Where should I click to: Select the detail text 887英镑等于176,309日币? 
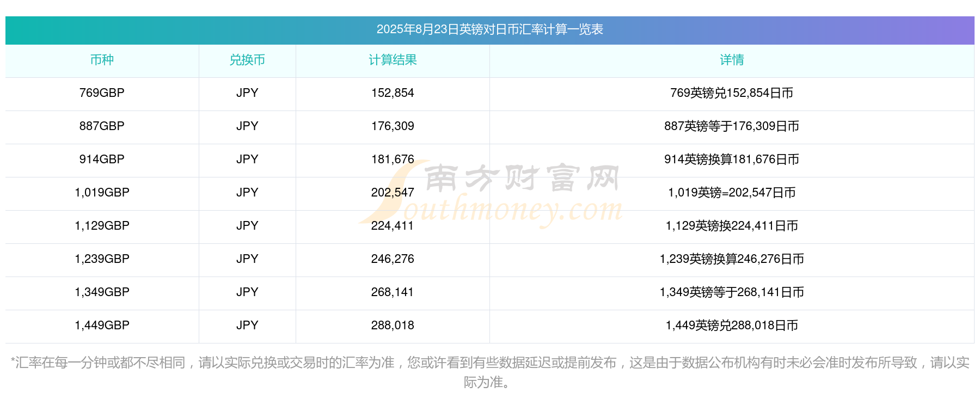(732, 126)
